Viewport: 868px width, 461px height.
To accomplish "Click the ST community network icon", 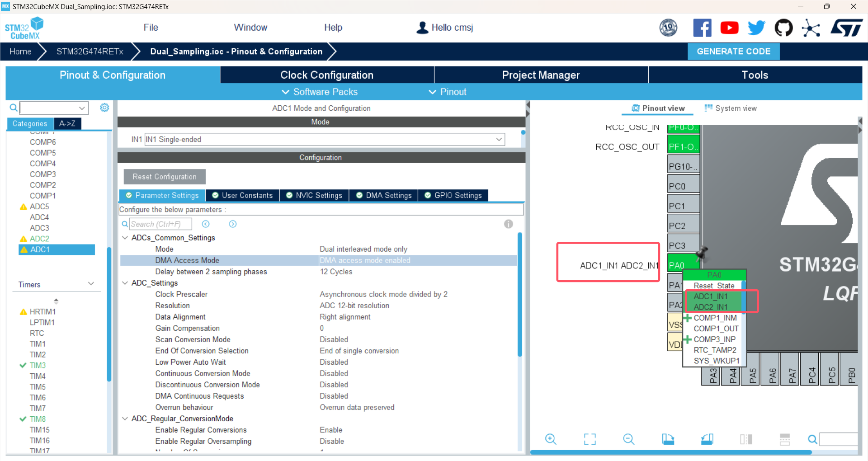I will tap(811, 28).
